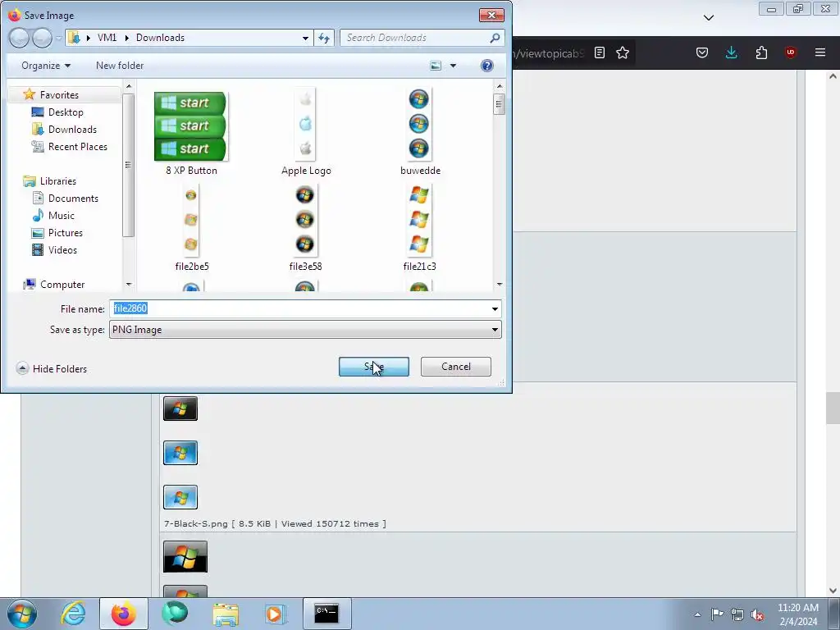Select Libraries in the navigation pane
The image size is (840, 630).
pos(58,181)
